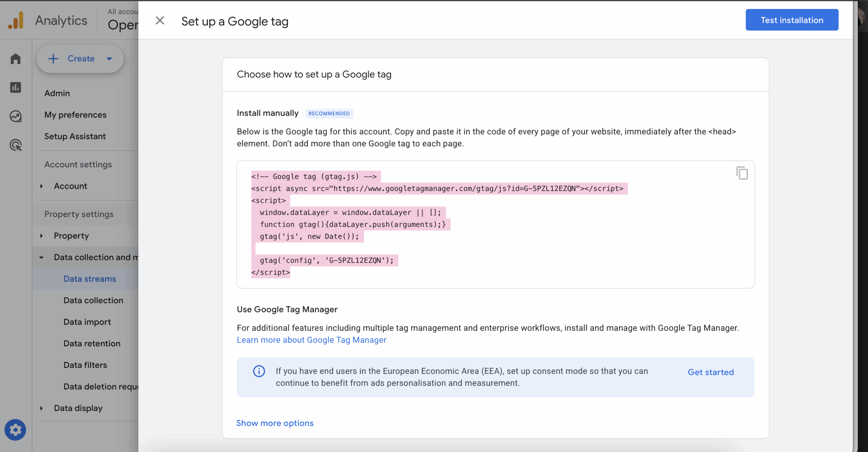Open the Reports bar chart icon

click(16, 87)
